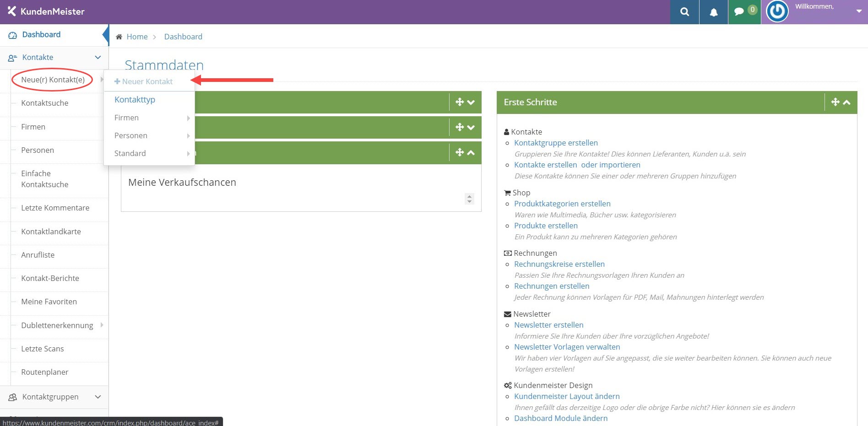Open the notifications bell icon

pyautogui.click(x=713, y=12)
